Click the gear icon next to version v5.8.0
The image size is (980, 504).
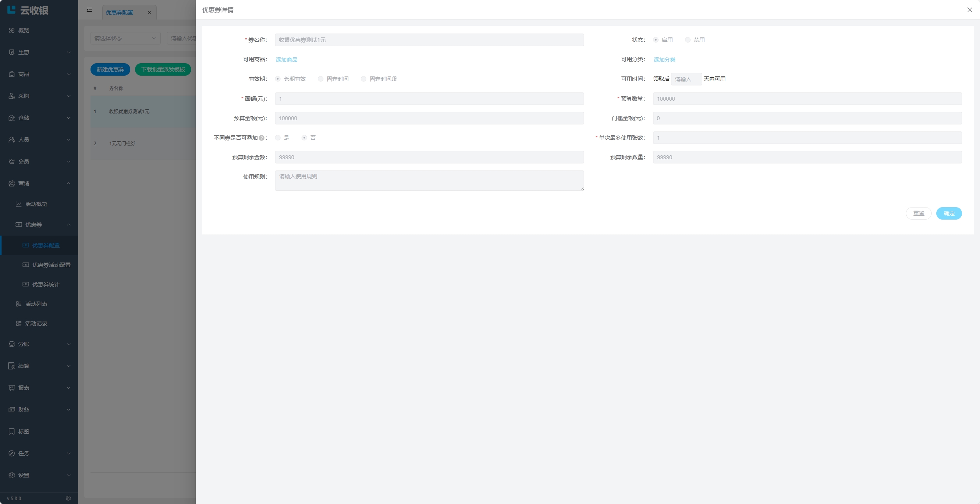[68, 498]
